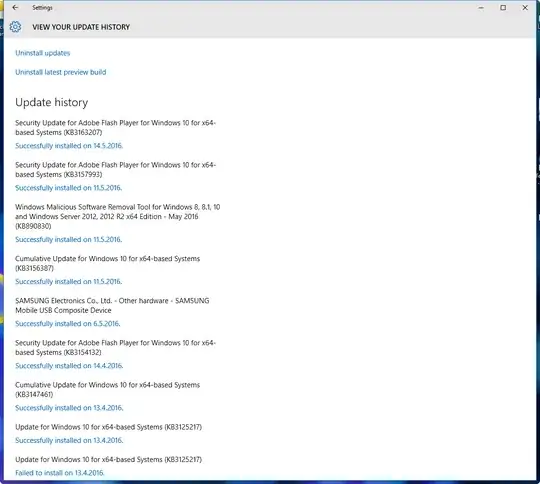Open KB3125217 Successfully installed on 13.4.2016 link

[69, 440]
